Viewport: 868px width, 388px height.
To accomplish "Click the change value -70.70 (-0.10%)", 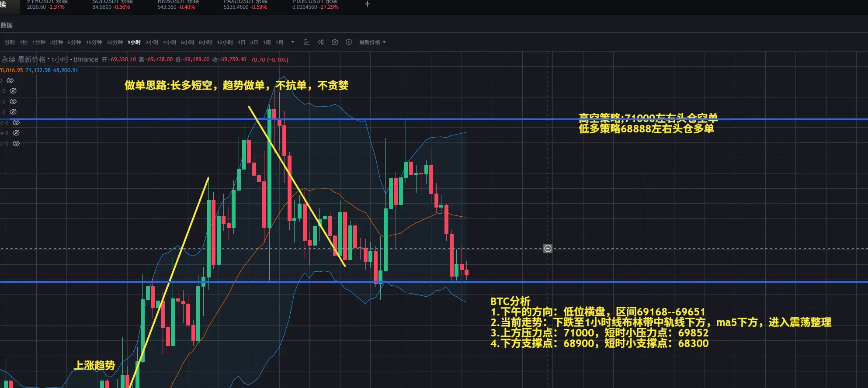I will coord(269,59).
